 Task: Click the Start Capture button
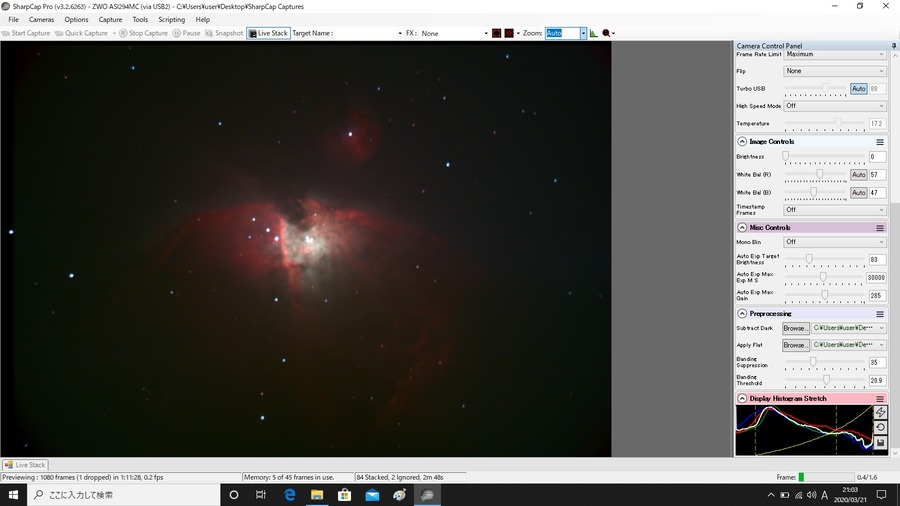(x=26, y=33)
